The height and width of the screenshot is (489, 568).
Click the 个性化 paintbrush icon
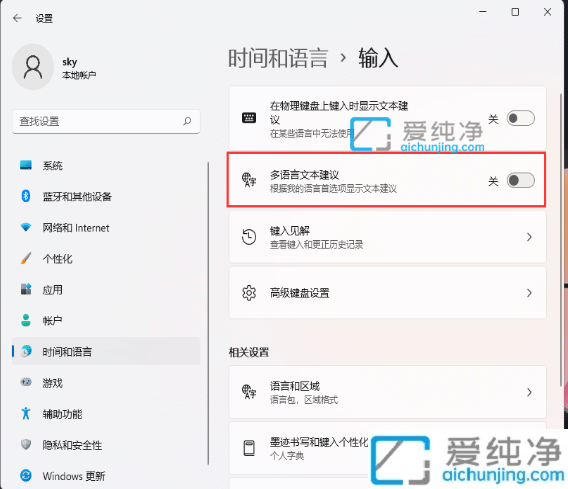[x=26, y=258]
